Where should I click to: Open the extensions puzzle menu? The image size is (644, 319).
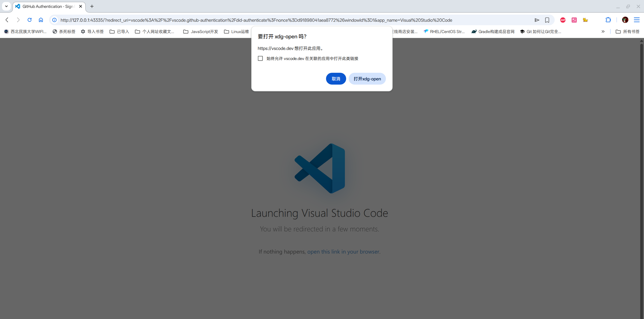(608, 20)
